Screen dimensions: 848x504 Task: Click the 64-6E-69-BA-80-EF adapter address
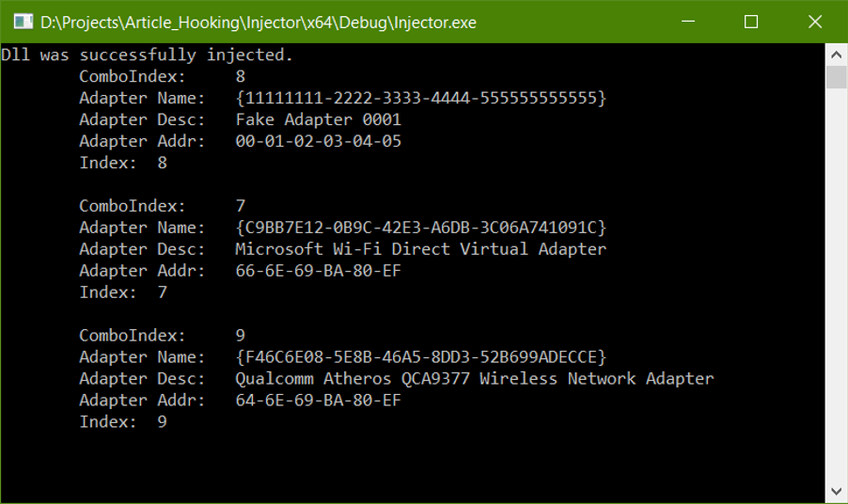pos(319,401)
